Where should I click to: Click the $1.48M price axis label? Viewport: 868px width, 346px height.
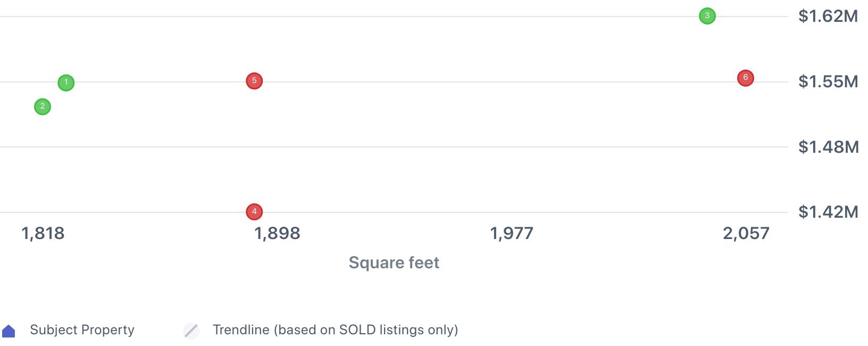click(829, 147)
